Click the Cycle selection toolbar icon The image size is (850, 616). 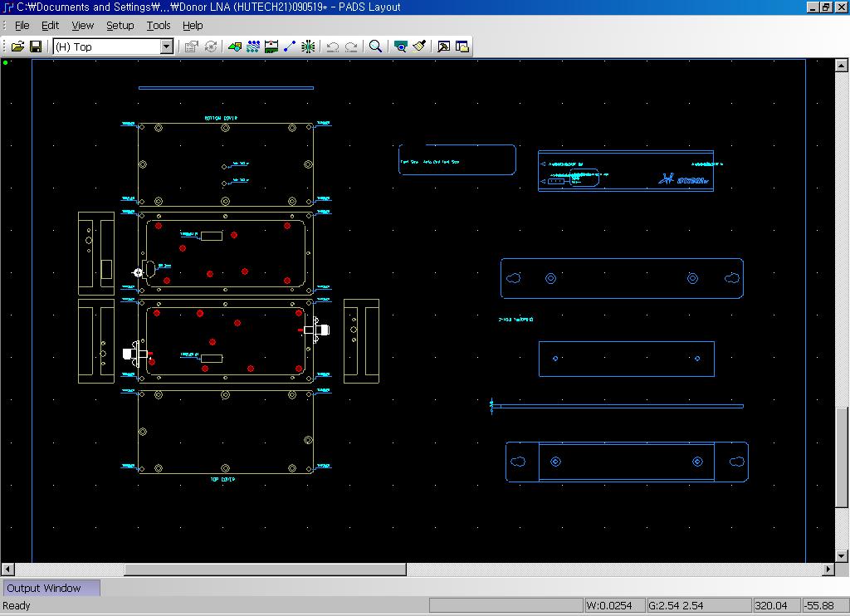pos(210,46)
